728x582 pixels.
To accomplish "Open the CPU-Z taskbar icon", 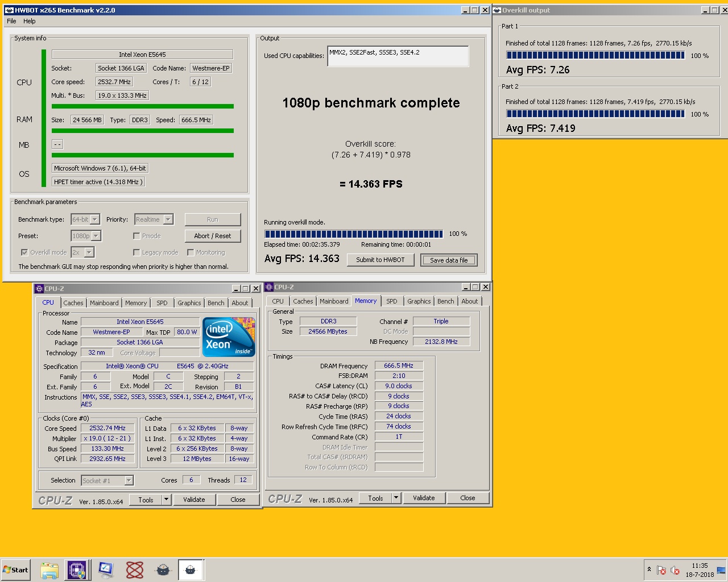I will pos(77,570).
